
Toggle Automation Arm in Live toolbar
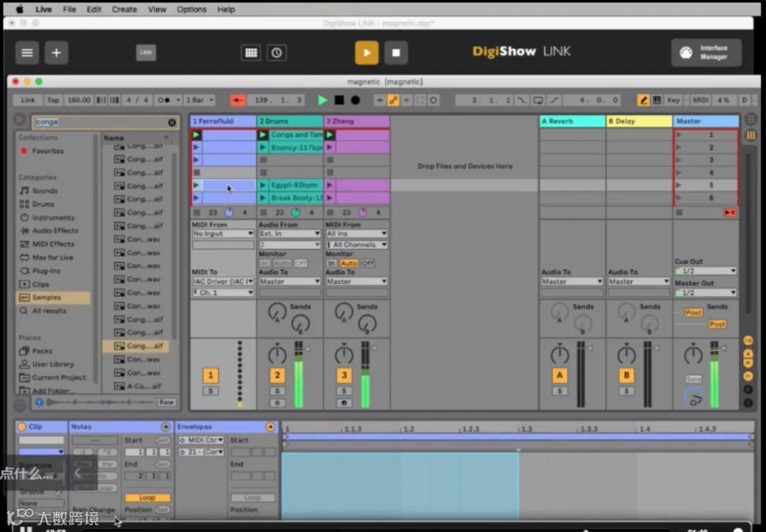393,100
